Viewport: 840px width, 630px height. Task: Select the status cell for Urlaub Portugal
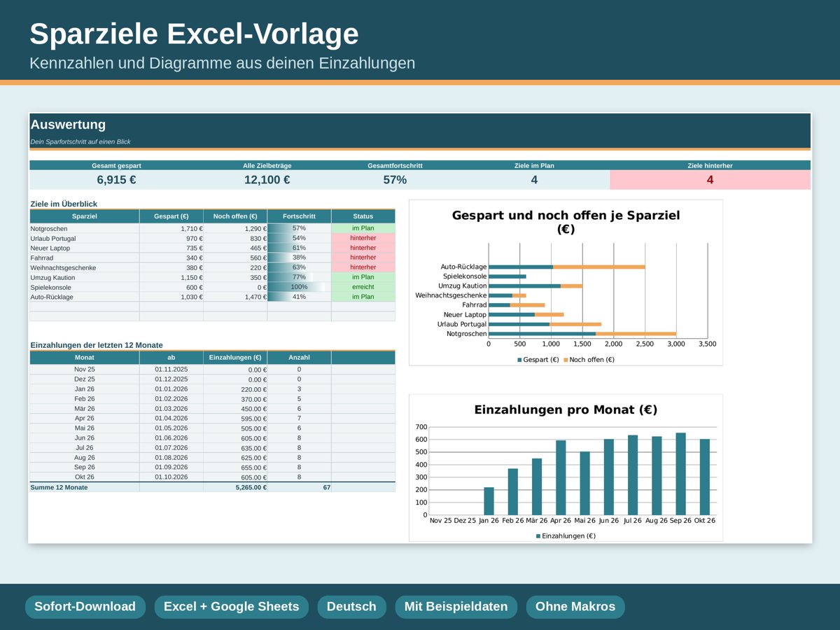click(x=363, y=238)
